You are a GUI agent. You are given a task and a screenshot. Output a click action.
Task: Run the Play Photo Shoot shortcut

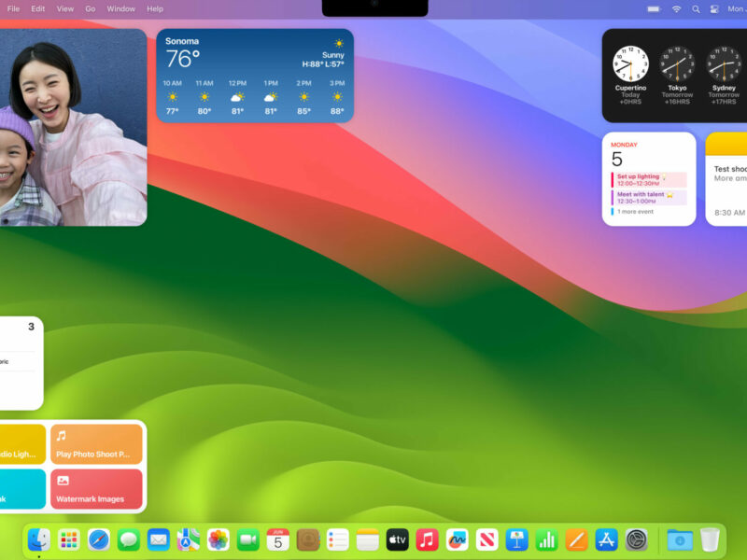tap(96, 444)
